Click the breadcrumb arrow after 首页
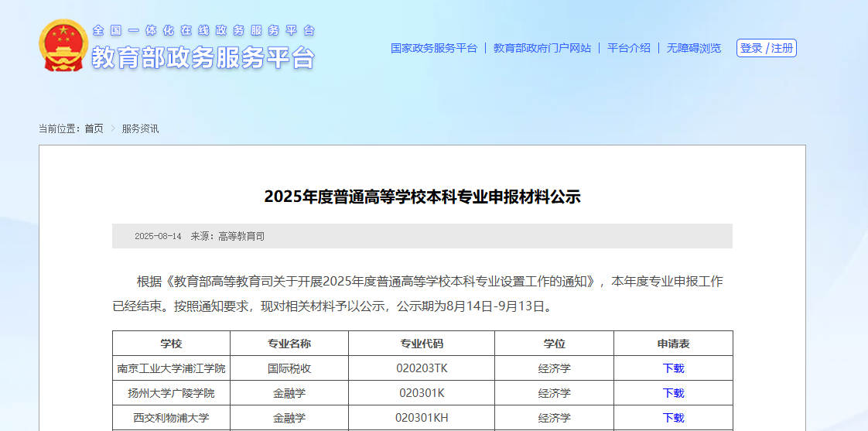 click(x=113, y=128)
